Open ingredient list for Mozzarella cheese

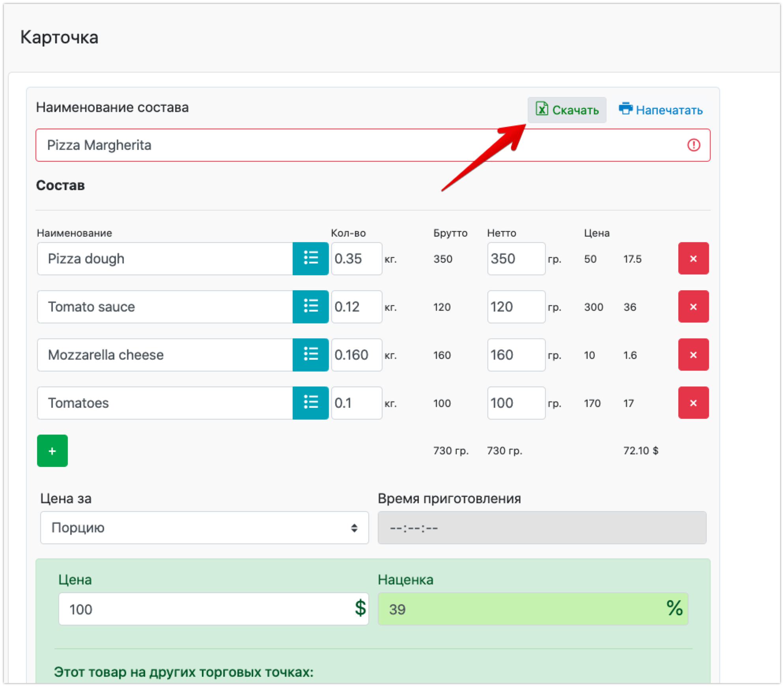click(x=310, y=355)
